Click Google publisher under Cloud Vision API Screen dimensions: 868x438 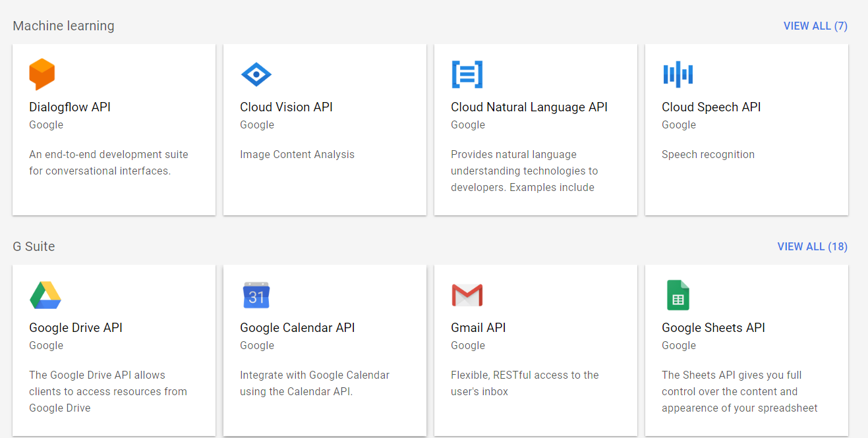[257, 124]
